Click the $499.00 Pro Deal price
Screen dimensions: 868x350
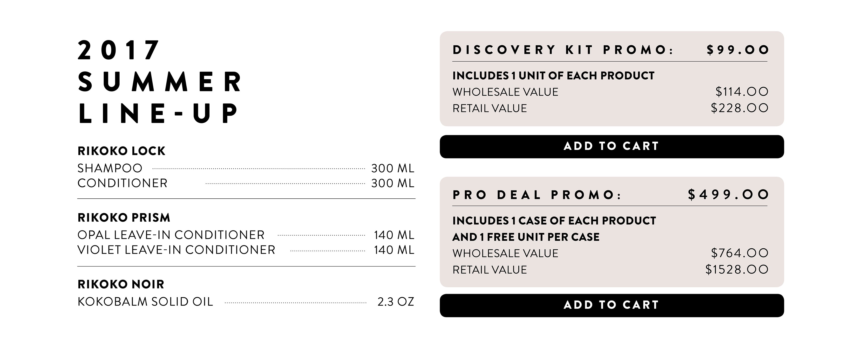pyautogui.click(x=728, y=195)
